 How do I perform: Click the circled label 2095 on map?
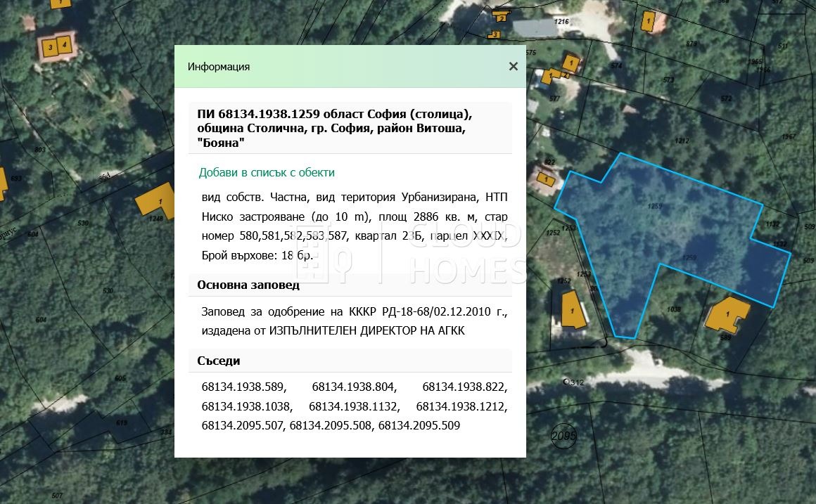click(x=562, y=437)
